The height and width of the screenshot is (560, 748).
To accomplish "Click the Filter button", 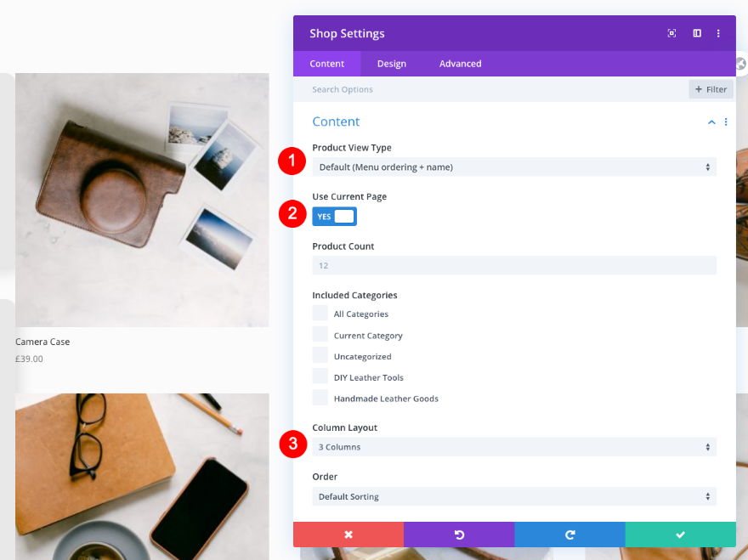I will pyautogui.click(x=710, y=88).
